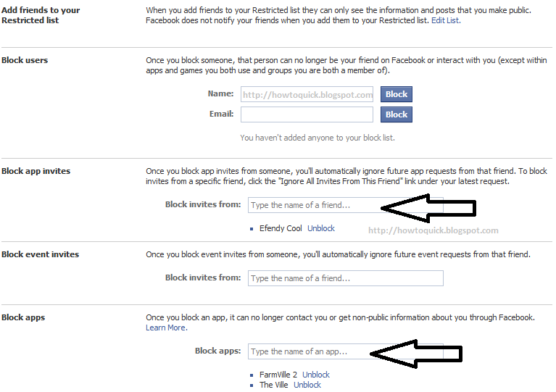556x392 pixels.
Task: Click the Block button beside the Email field
Action: (x=397, y=114)
